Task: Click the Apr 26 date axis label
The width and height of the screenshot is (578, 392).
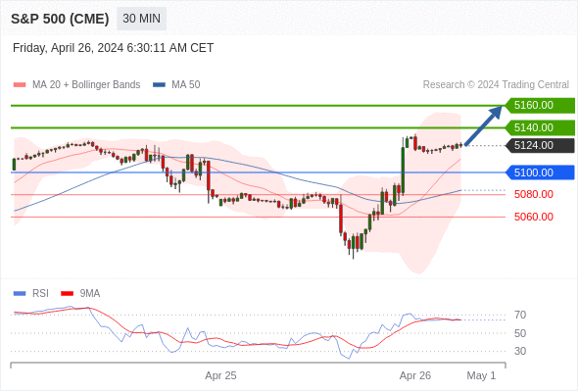Action: 415,375
